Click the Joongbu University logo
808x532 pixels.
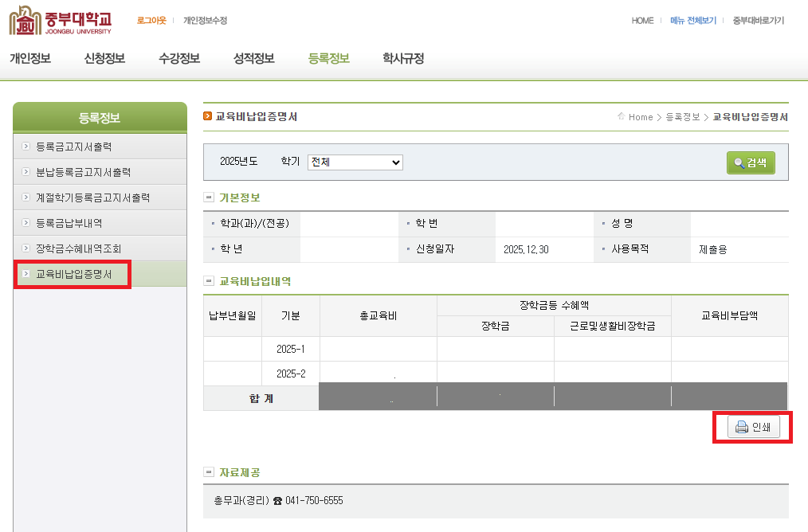tap(60, 20)
